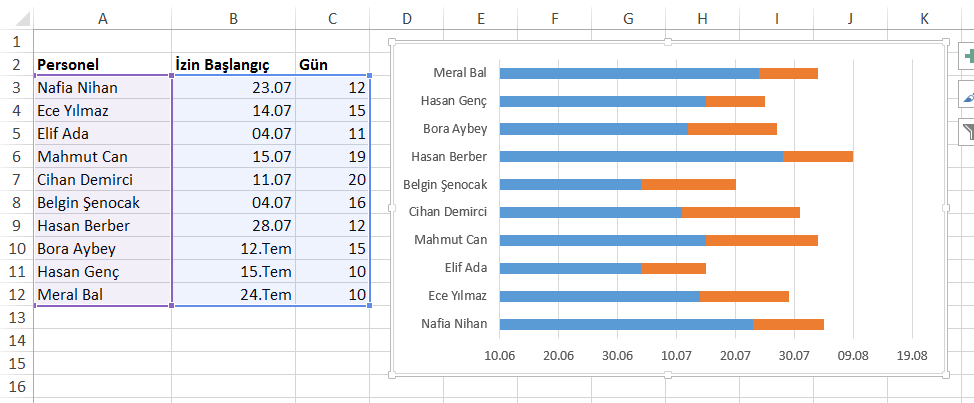This screenshot has height=403, width=974.
Task: Select column A header
Action: (x=103, y=19)
